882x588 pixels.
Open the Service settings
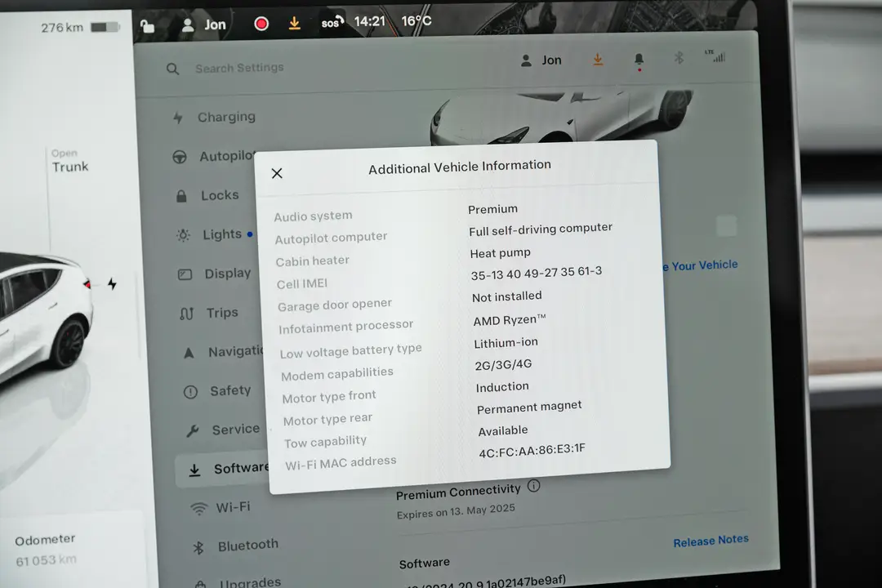pos(236,430)
